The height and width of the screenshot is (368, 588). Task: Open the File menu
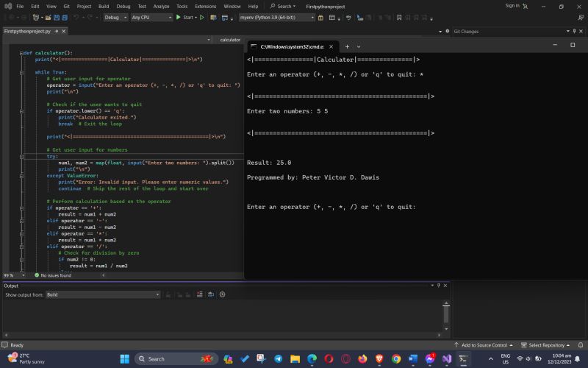pos(20,7)
